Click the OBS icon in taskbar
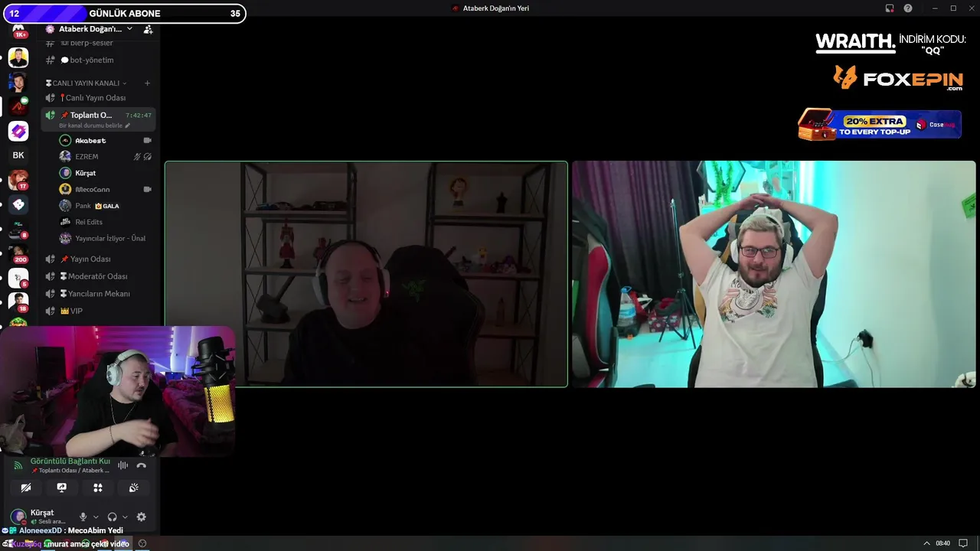The height and width of the screenshot is (551, 980). pyautogui.click(x=142, y=543)
